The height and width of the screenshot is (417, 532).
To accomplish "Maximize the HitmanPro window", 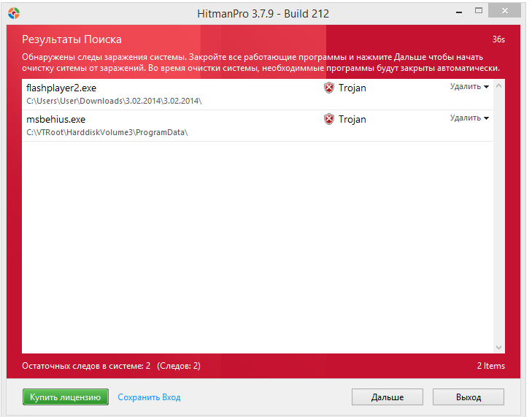I will click(479, 11).
